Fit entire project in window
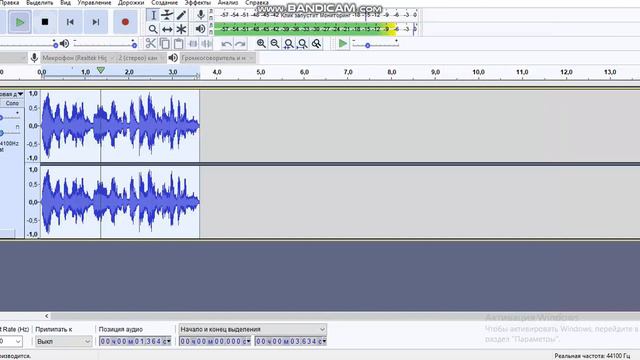 click(303, 43)
